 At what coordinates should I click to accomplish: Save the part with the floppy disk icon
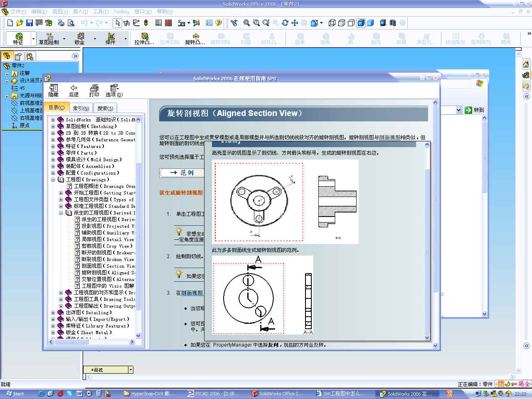(30, 23)
